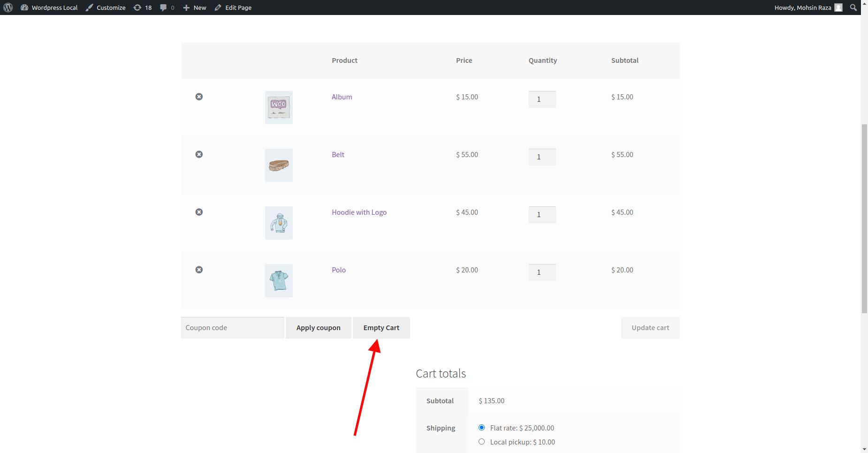Click the Price column header

(x=464, y=60)
